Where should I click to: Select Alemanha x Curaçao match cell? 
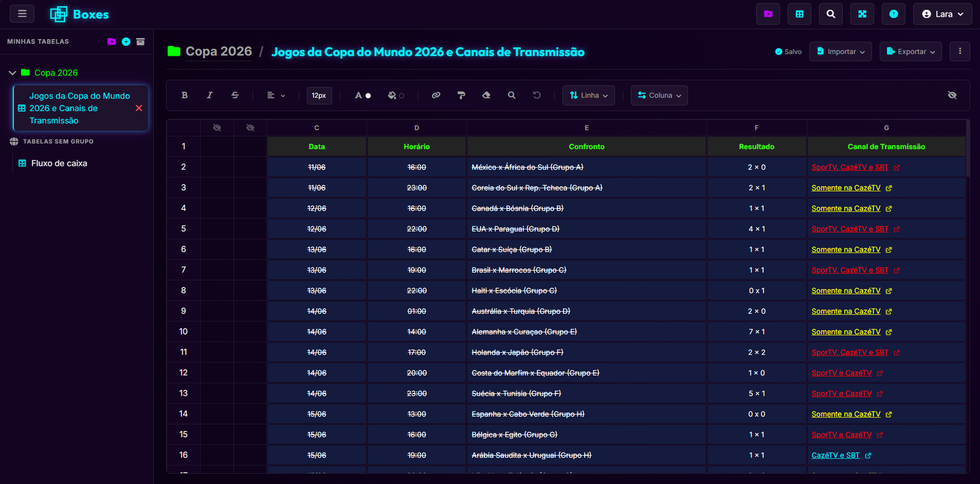pos(587,332)
